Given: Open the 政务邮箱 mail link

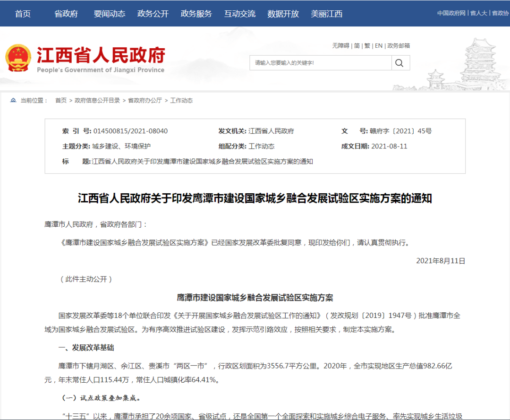Looking at the screenshot, I should coord(399,46).
